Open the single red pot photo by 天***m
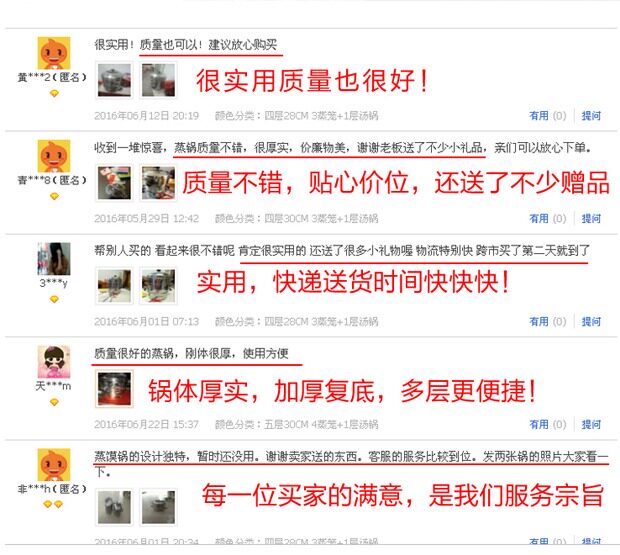Viewport: 620px width, 555px height. pyautogui.click(x=114, y=389)
